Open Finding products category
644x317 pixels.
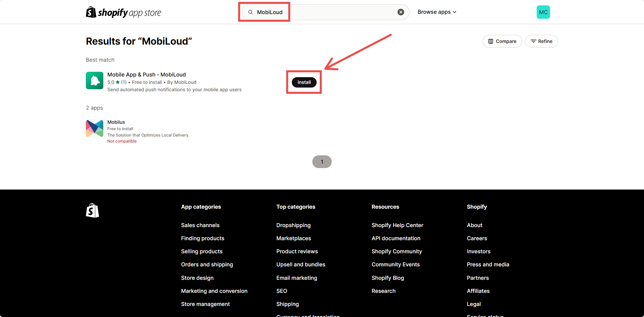(203, 238)
